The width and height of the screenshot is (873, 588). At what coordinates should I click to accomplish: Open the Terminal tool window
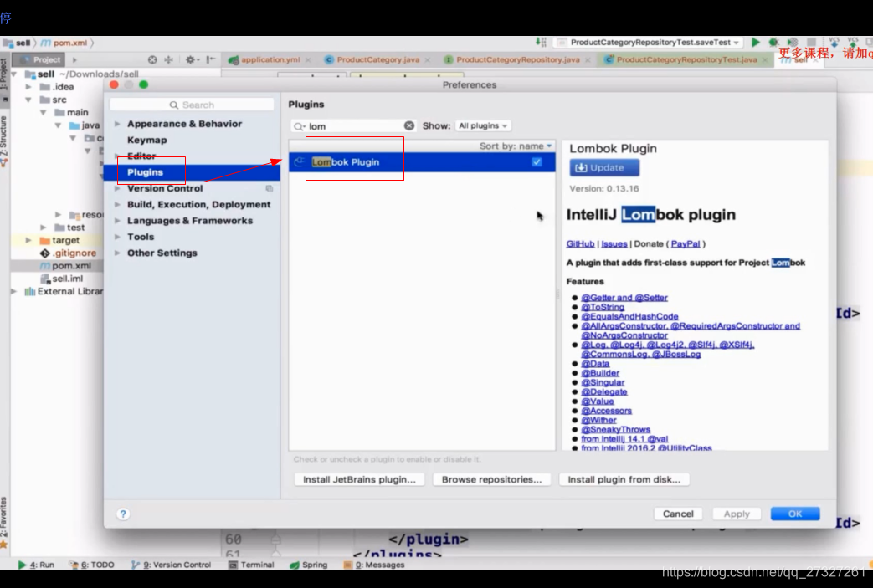[x=251, y=565]
